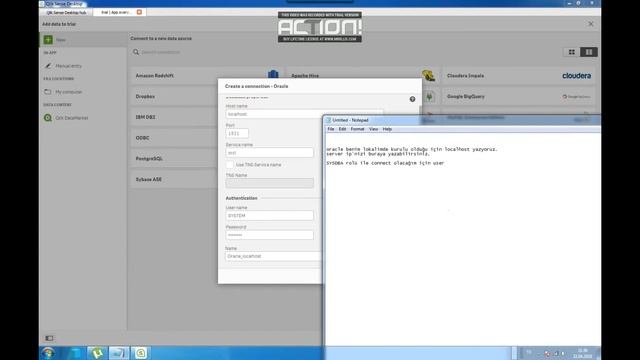Click the 'Connect to a new data source' heading
This screenshot has width=640, height=360.
coord(161,38)
